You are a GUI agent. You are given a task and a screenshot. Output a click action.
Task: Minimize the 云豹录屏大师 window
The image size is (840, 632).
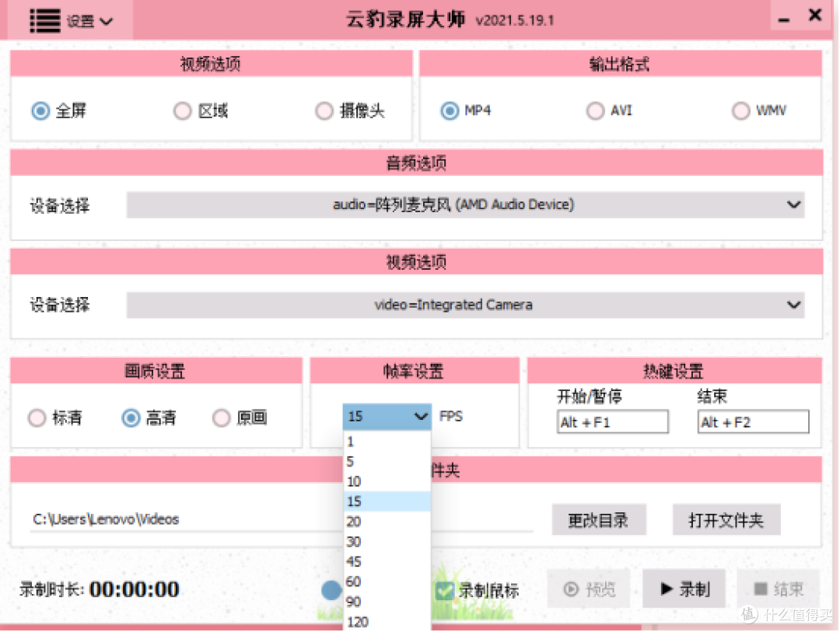point(784,20)
